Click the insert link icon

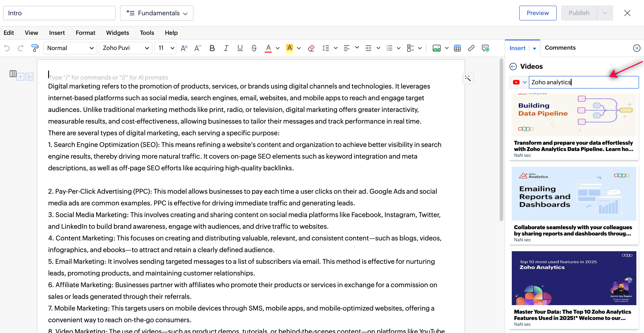click(471, 48)
